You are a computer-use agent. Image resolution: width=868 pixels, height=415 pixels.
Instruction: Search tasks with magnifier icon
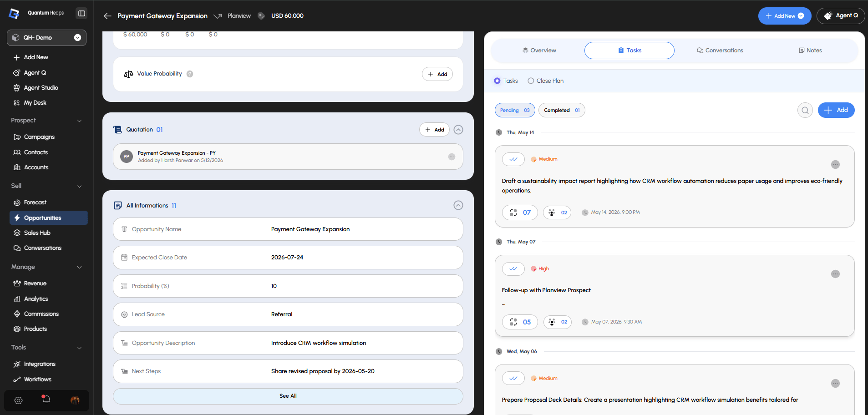point(805,110)
